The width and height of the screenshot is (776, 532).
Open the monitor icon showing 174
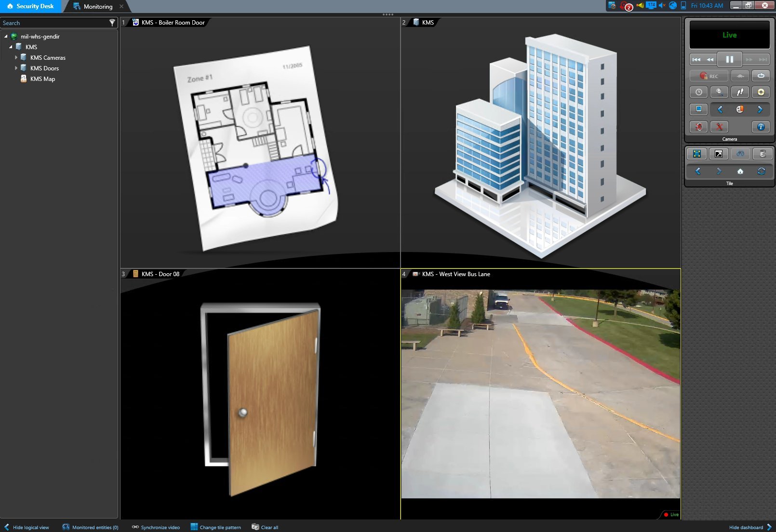tap(651, 5)
